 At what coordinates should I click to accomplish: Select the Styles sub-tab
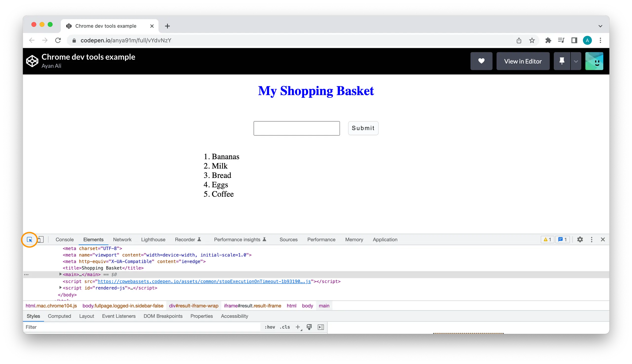pos(33,316)
